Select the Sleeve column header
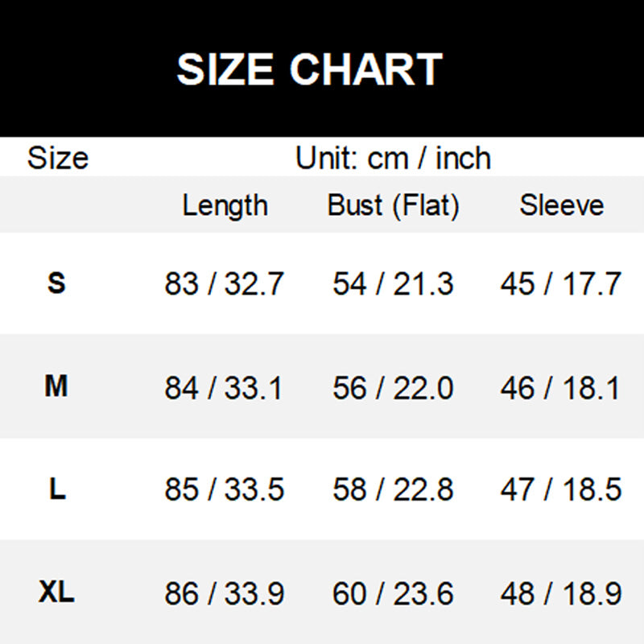This screenshot has height=644, width=644. [561, 205]
